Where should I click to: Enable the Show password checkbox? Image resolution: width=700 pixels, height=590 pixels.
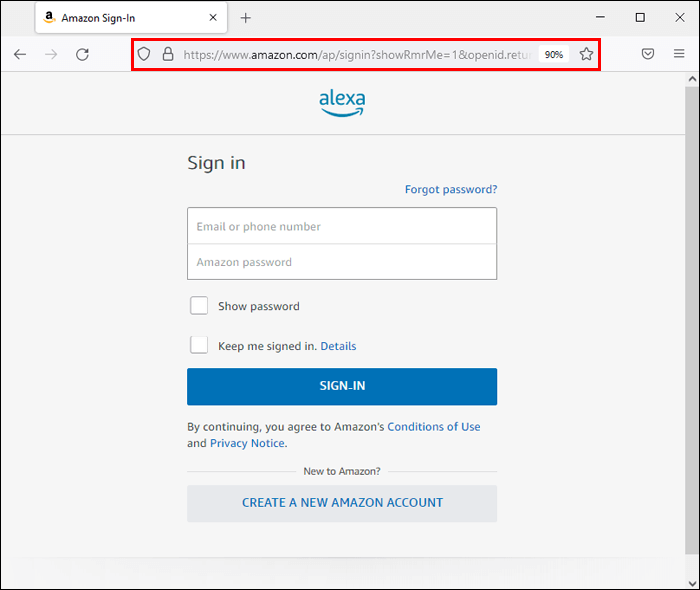click(199, 306)
